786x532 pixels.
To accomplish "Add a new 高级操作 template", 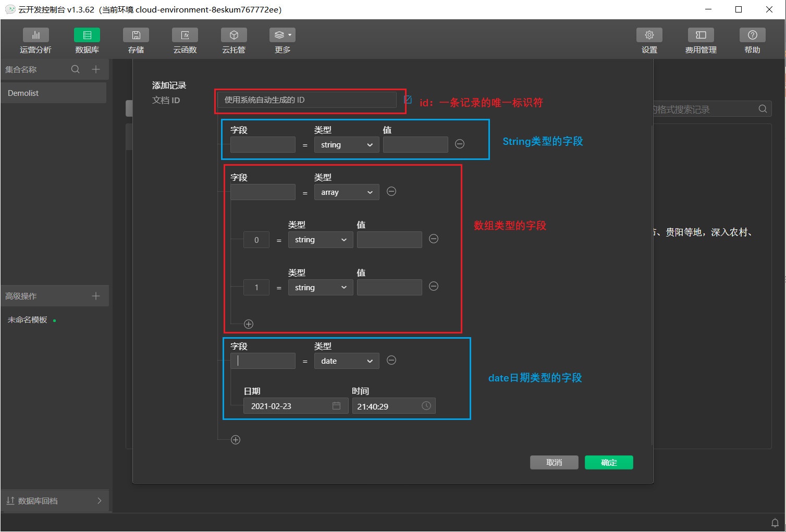I will [96, 296].
